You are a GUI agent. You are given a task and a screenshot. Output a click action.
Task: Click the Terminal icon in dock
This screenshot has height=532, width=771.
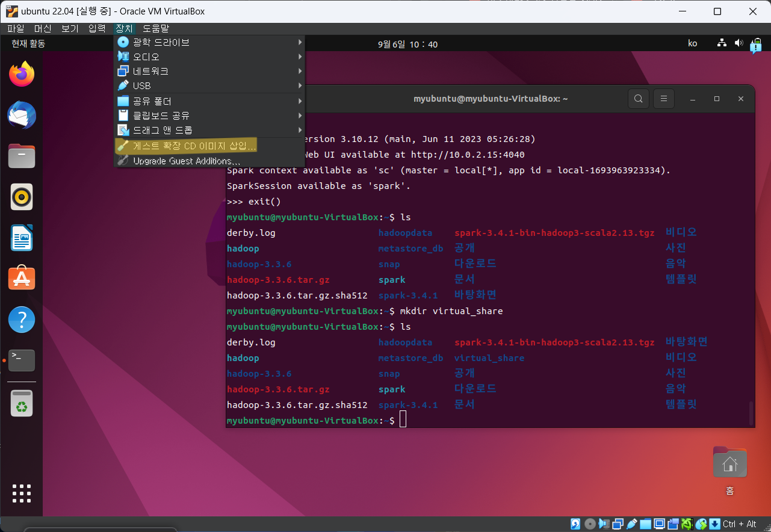(22, 360)
